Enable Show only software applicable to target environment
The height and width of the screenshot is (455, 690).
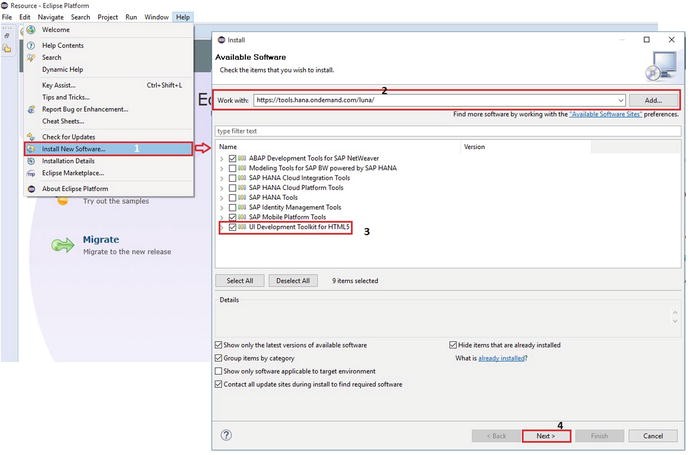[218, 371]
